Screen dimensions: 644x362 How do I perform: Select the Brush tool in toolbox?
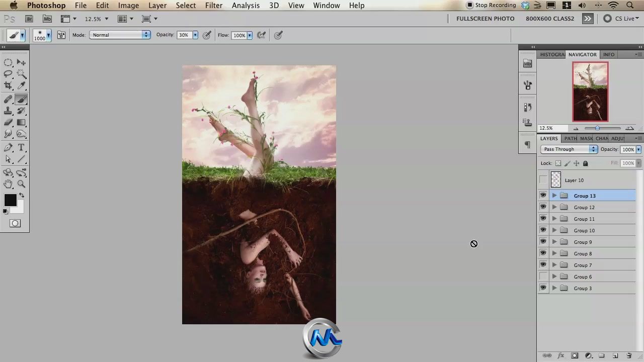tap(21, 100)
